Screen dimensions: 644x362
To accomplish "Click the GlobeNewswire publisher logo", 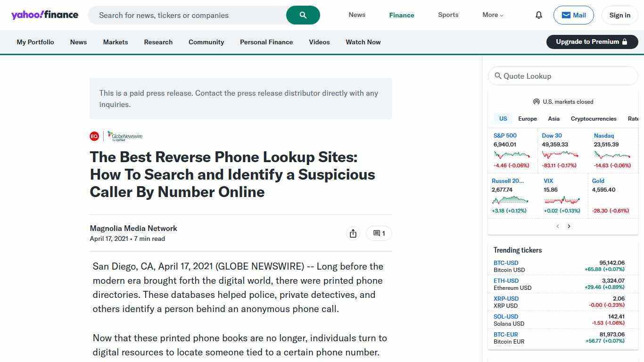I will click(x=124, y=136).
